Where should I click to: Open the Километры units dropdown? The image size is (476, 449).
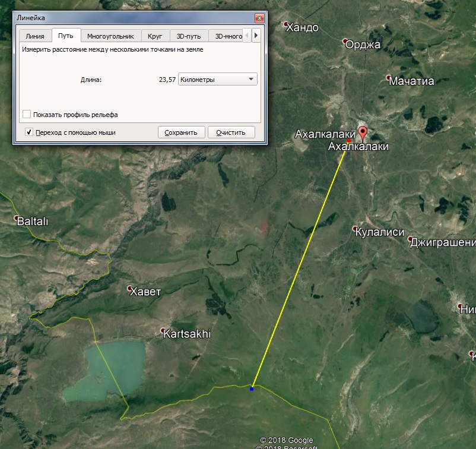218,80
